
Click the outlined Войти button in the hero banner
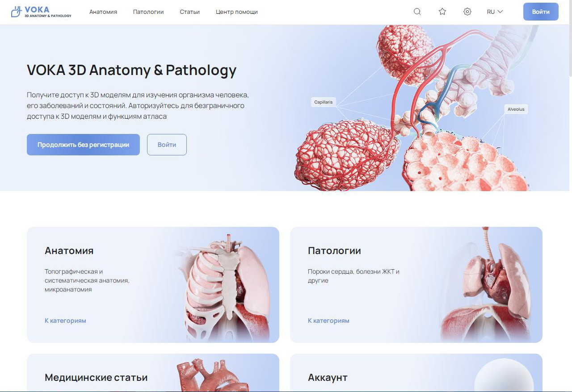click(167, 145)
